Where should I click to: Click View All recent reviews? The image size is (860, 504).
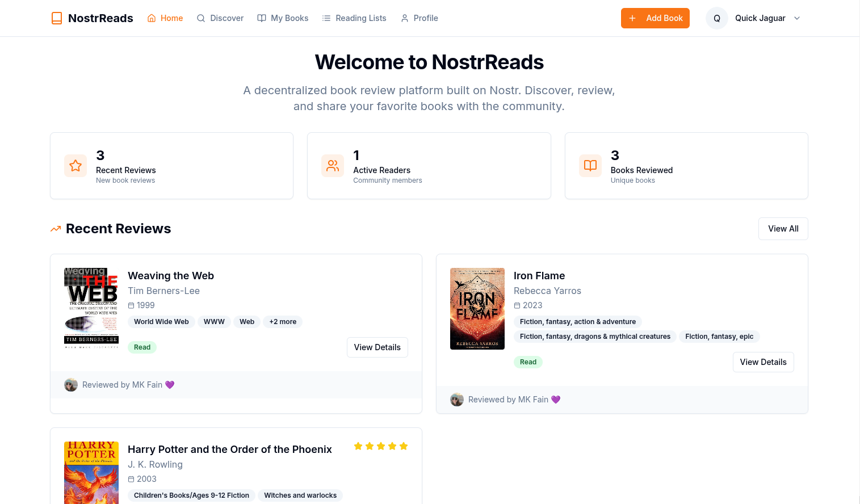click(783, 228)
